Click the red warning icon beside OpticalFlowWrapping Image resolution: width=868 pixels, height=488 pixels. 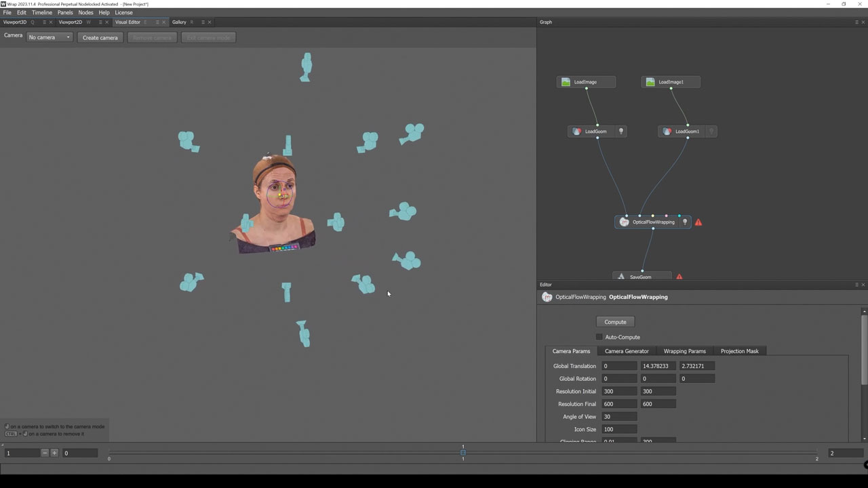tap(698, 222)
